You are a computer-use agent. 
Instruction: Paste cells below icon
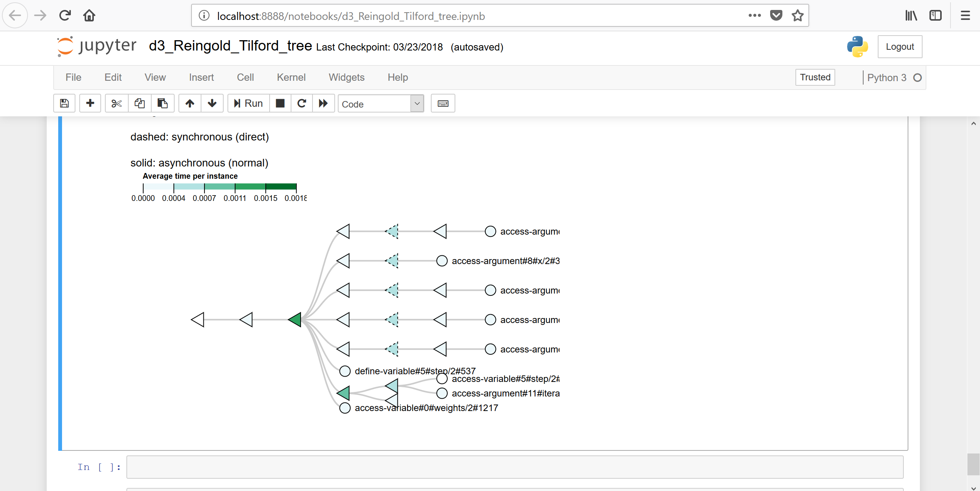click(x=163, y=103)
